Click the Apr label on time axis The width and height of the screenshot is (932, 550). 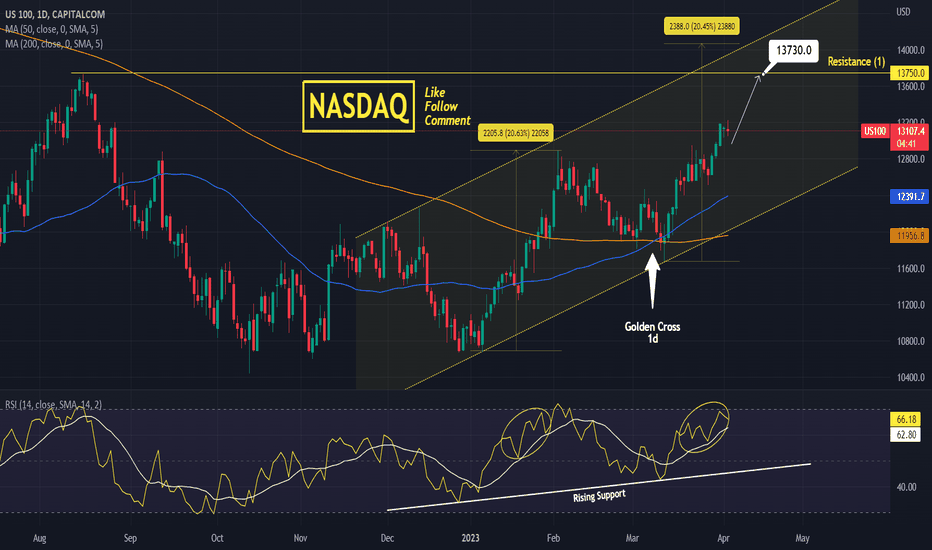723,538
